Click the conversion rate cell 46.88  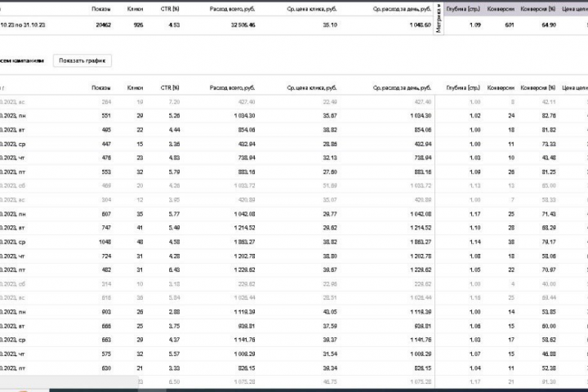tap(549, 354)
